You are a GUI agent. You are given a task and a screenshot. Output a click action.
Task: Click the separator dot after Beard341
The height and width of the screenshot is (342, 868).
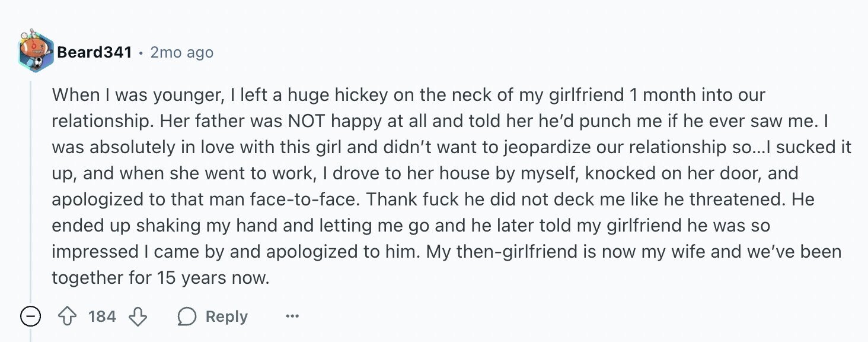(141, 53)
